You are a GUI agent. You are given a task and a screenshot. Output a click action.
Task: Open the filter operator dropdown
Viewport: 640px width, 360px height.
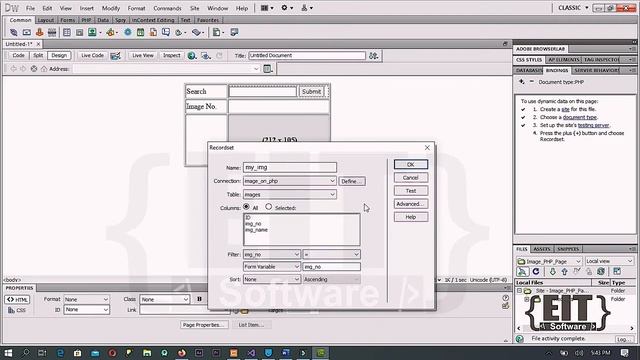[x=331, y=254]
